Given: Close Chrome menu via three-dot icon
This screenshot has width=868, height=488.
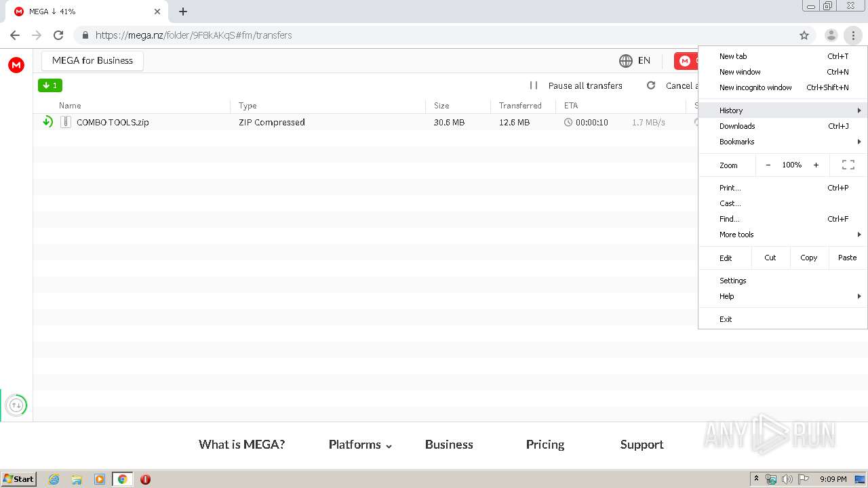Looking at the screenshot, I should pos(853,35).
